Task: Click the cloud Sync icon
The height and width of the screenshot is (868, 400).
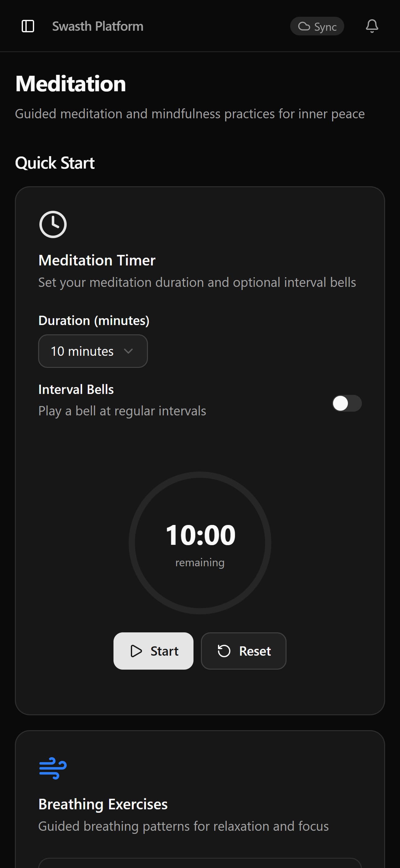Action: point(304,26)
